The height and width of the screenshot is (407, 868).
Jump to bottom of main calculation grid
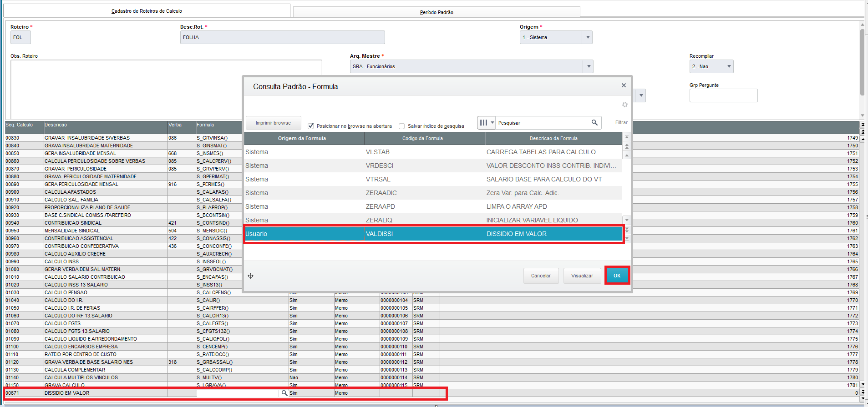[863, 399]
